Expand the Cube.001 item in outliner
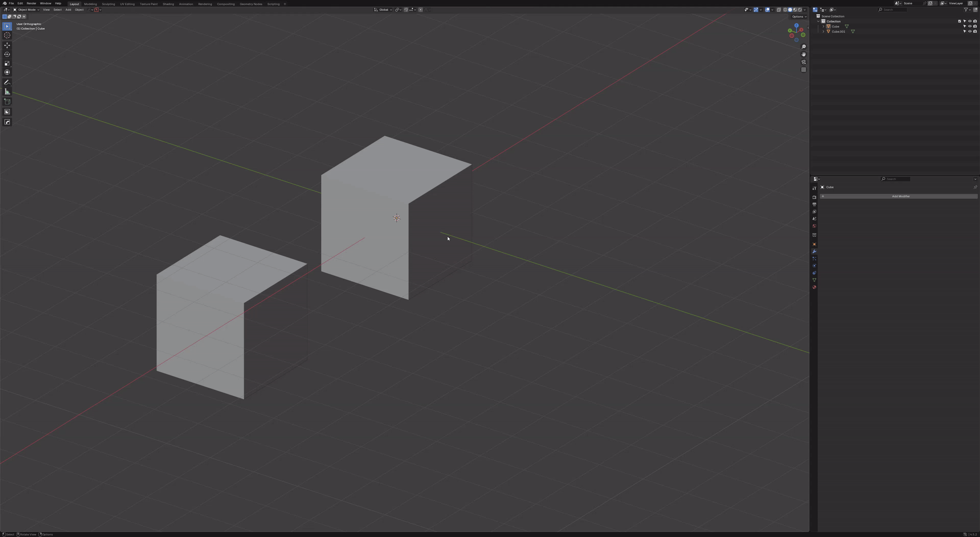Viewport: 980px width, 537px height. (x=823, y=32)
